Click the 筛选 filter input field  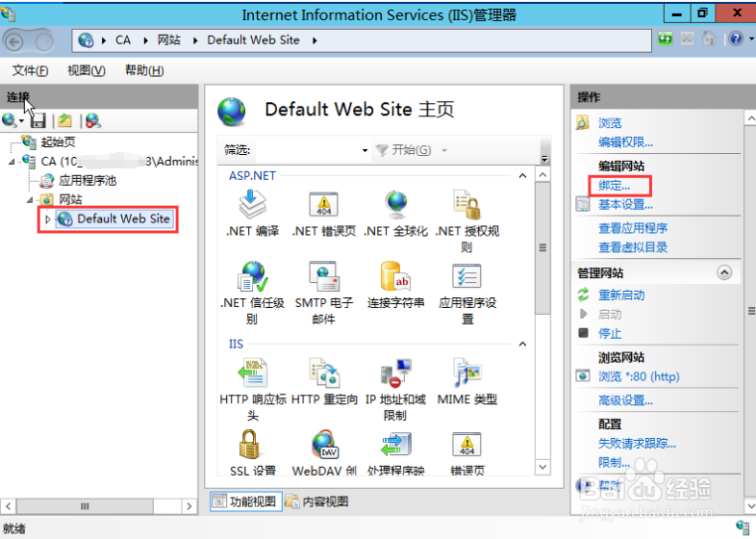(309, 150)
